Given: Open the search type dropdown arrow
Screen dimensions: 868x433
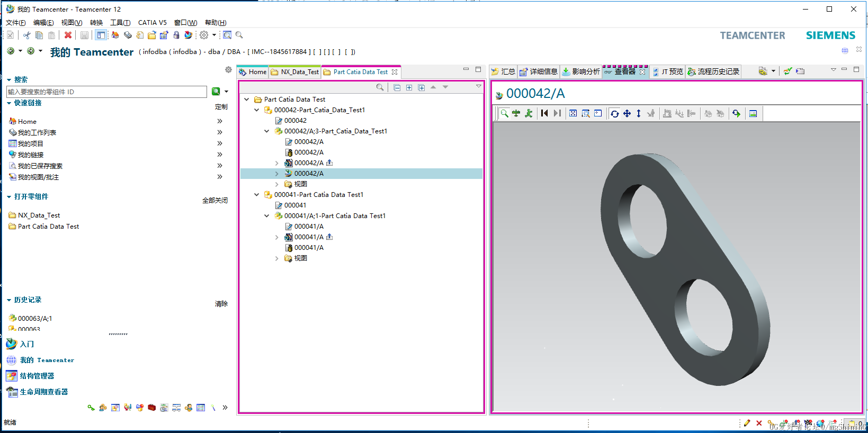Looking at the screenshot, I should click(x=226, y=92).
